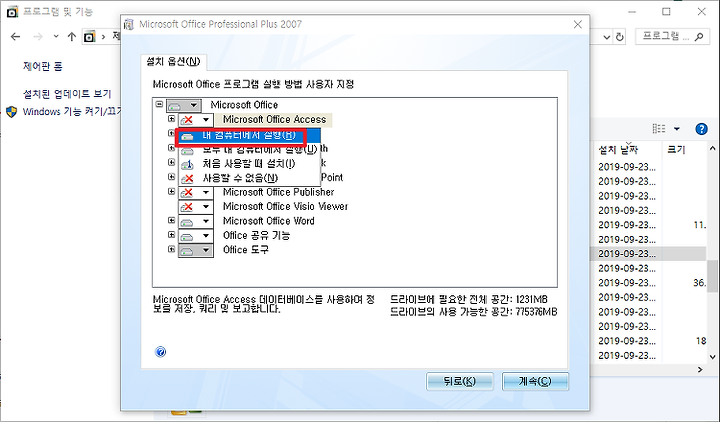The width and height of the screenshot is (720, 422).
Task: Go back in 프로그램 및 기능 window
Action: pyautogui.click(x=16, y=37)
